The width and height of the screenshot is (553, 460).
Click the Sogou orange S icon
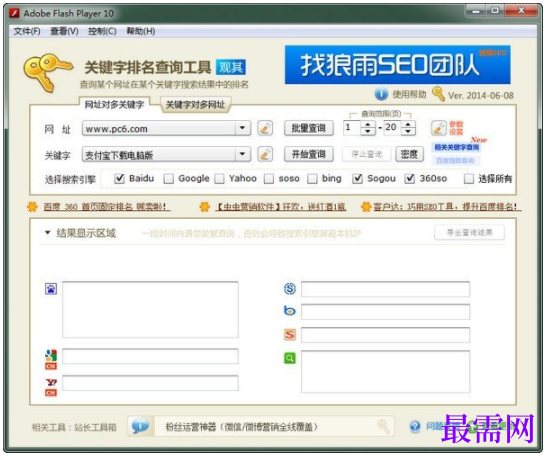290,334
